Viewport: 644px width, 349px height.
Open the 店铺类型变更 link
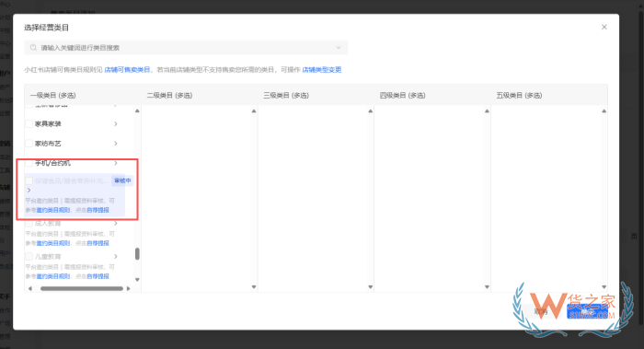tap(322, 70)
